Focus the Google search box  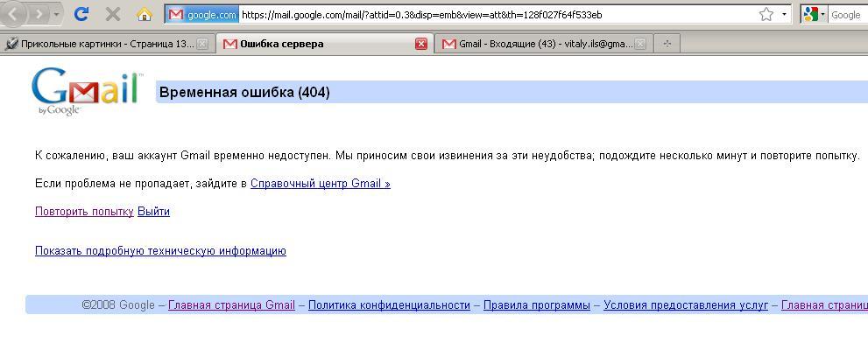pyautogui.click(x=848, y=15)
